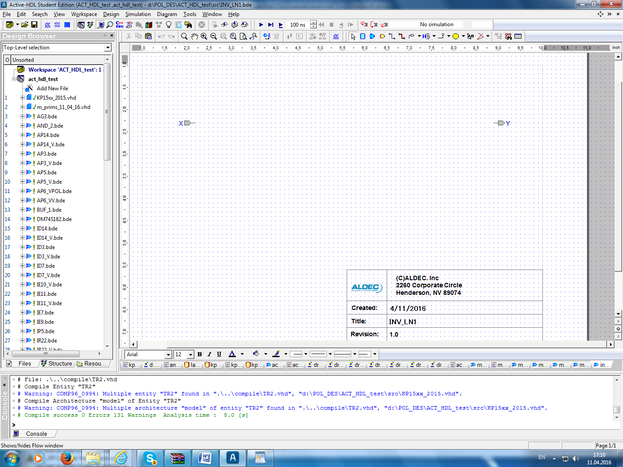
Task: Expand the AND_2.bde tree node
Action: 21,125
